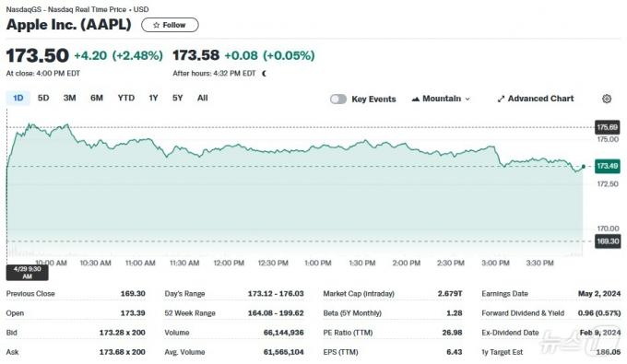Click the Mountain chart type icon
The image size is (627, 364).
(416, 99)
